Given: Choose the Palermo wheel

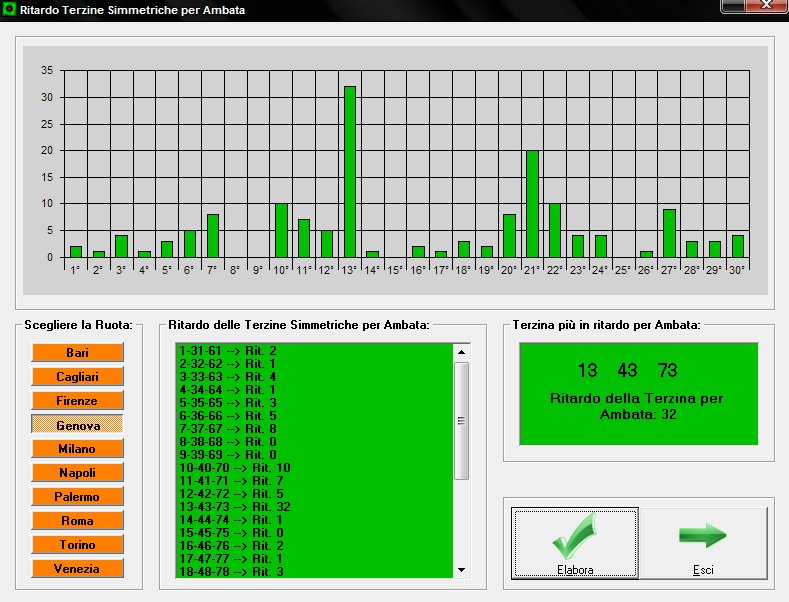Looking at the screenshot, I should (77, 497).
